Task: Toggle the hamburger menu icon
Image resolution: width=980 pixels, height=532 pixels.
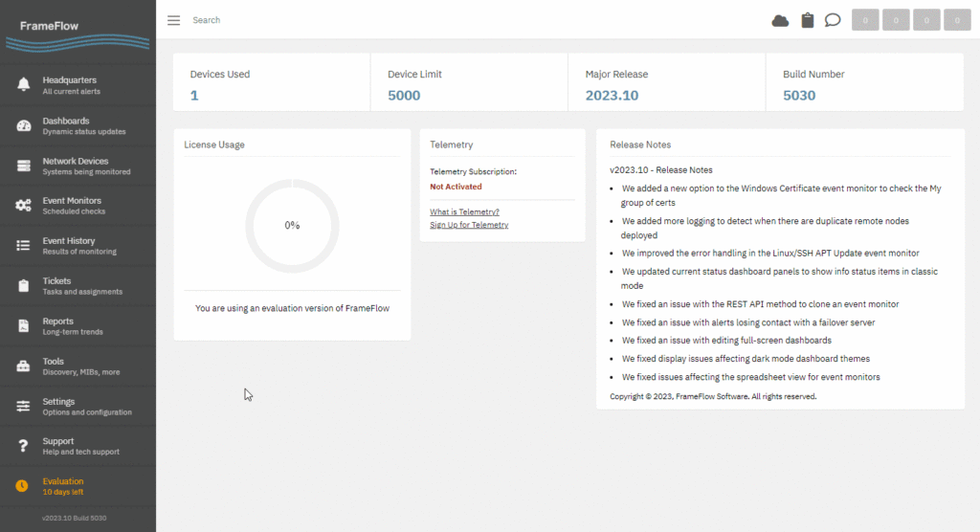Action: [174, 20]
